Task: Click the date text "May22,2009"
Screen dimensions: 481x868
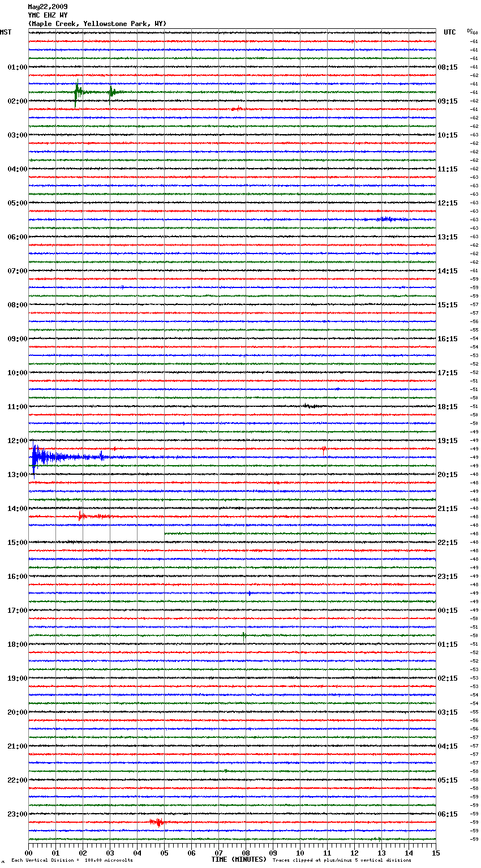Action: point(48,7)
